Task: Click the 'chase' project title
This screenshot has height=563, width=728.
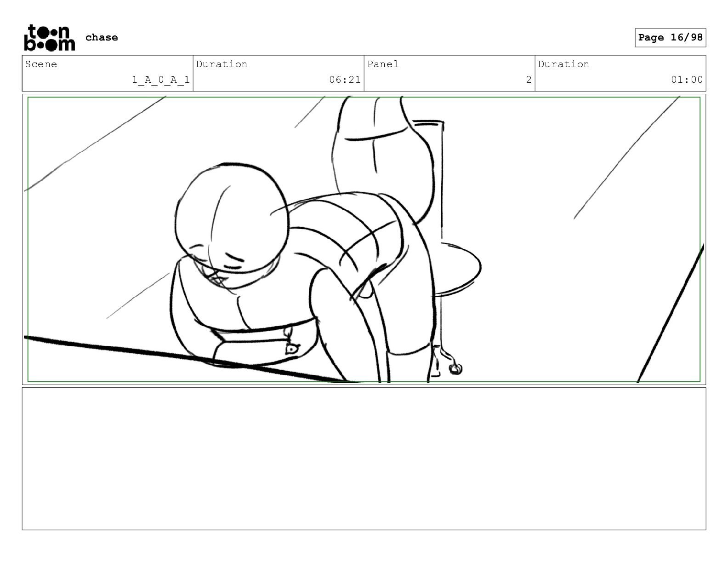Action: tap(102, 38)
